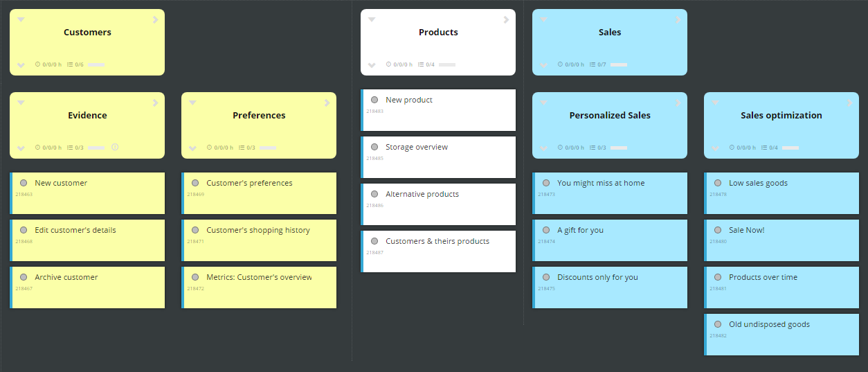Open the dropdown triangle on Customers card
The height and width of the screenshot is (372, 868).
(x=21, y=20)
